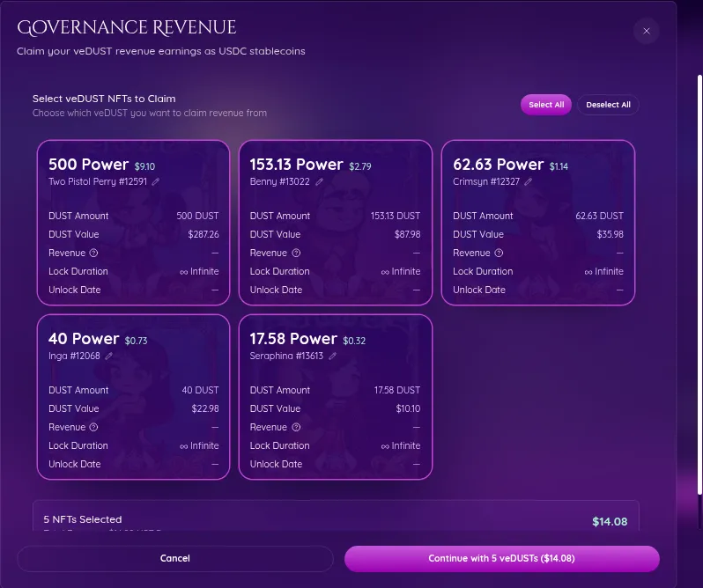703x588 pixels.
Task: Continue with 5 veDUSTs claim
Action: 501,558
